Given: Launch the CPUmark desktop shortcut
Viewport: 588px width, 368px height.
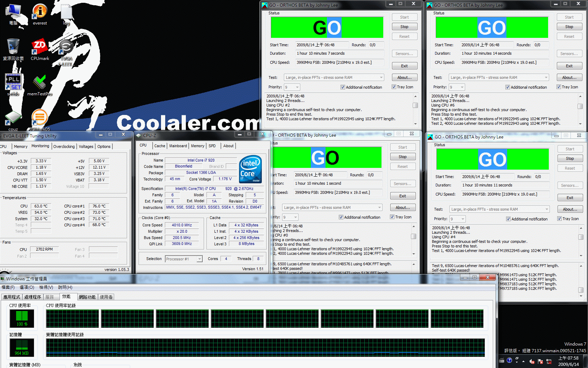Looking at the screenshot, I should pyautogui.click(x=40, y=49).
